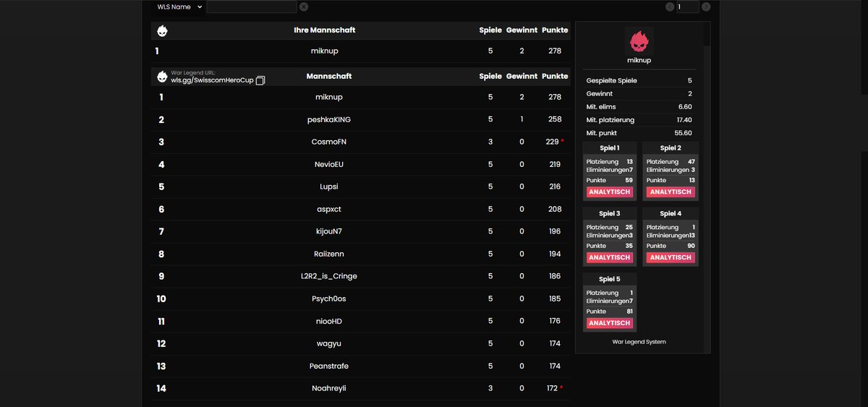Click the Spiel 4 card title

pos(671,213)
